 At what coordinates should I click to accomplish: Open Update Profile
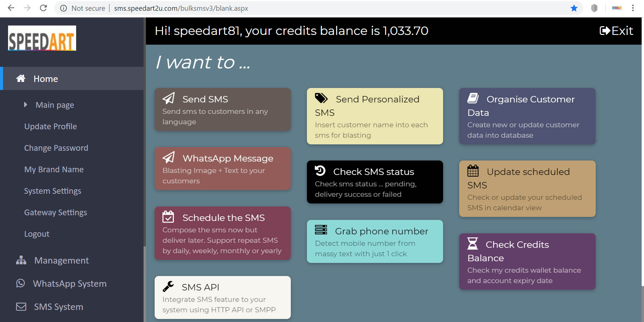click(51, 127)
